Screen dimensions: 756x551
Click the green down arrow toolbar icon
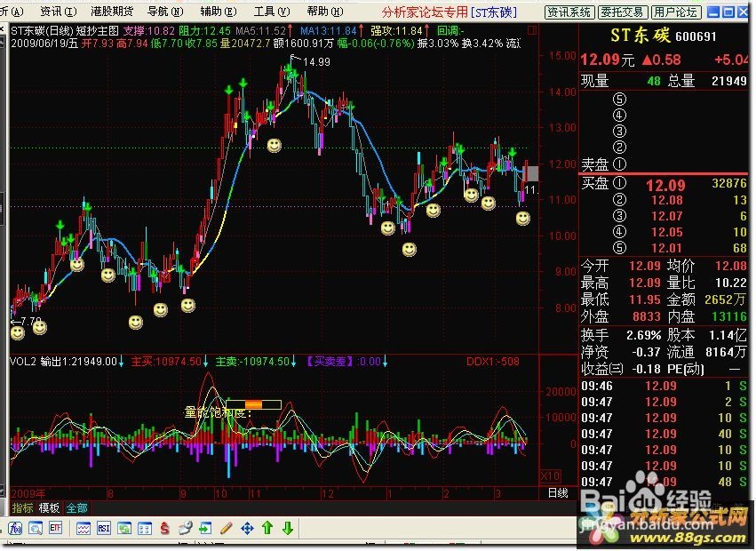click(x=288, y=528)
